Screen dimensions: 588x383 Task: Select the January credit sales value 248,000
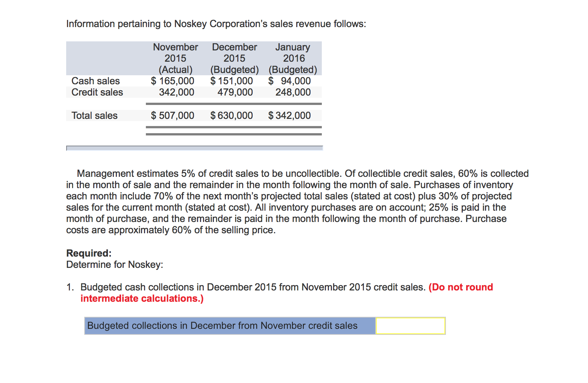pyautogui.click(x=293, y=92)
